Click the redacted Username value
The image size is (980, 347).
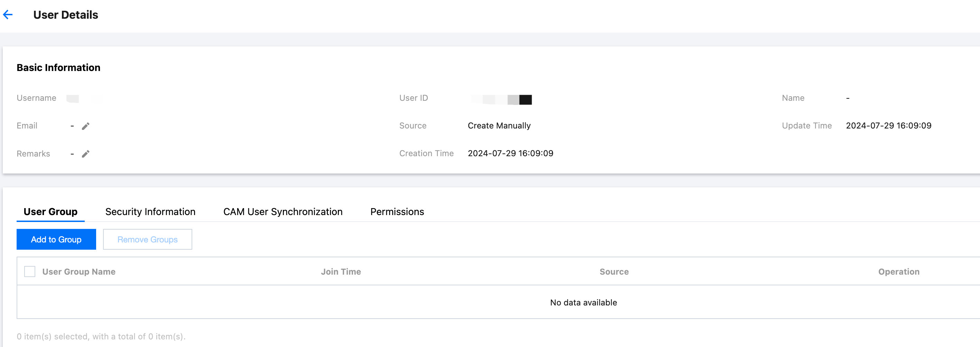coord(84,99)
